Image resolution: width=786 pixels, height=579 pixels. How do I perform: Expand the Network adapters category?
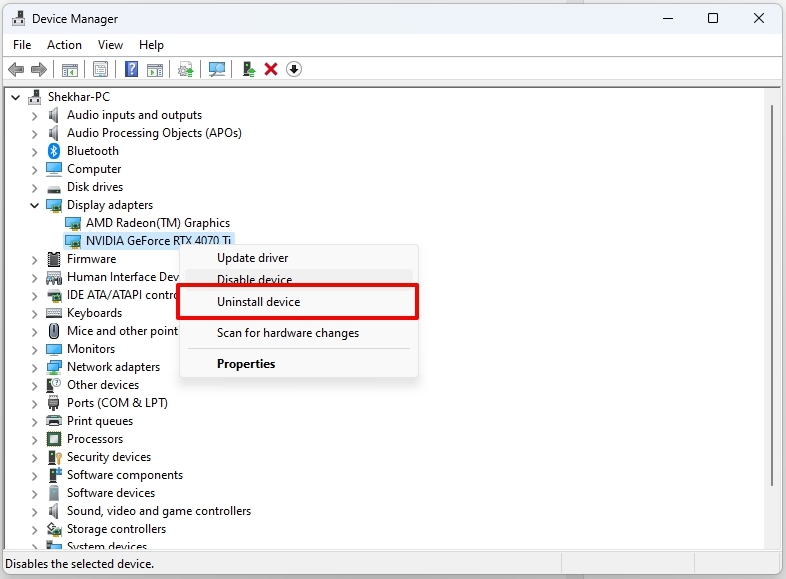[34, 367]
